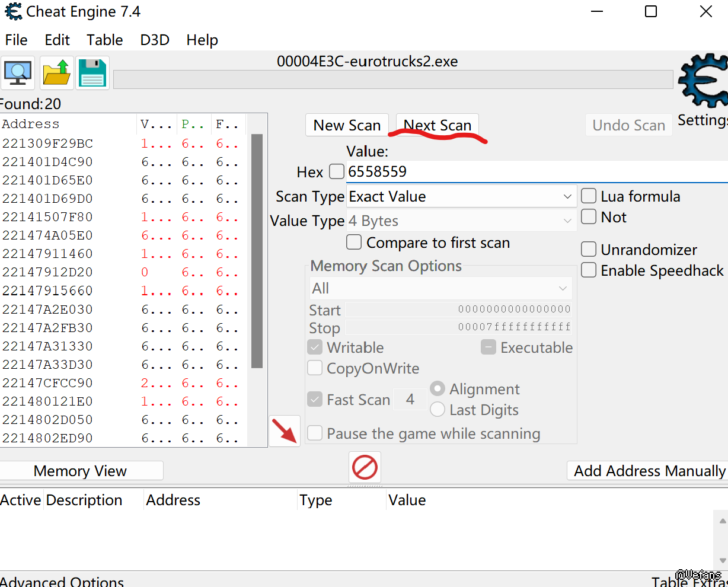Select address 221401D65E0
Image resolution: width=728 pixels, height=587 pixels.
(47, 180)
